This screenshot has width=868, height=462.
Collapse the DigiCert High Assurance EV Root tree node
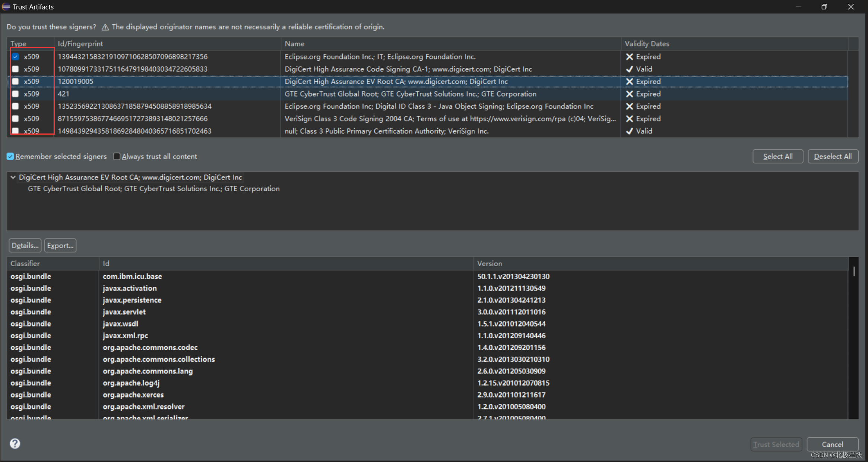(13, 177)
